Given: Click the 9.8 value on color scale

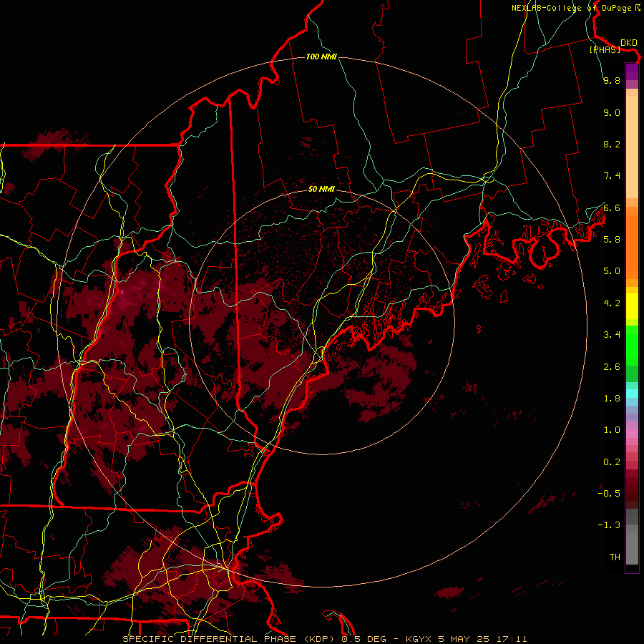Looking at the screenshot, I should [612, 80].
